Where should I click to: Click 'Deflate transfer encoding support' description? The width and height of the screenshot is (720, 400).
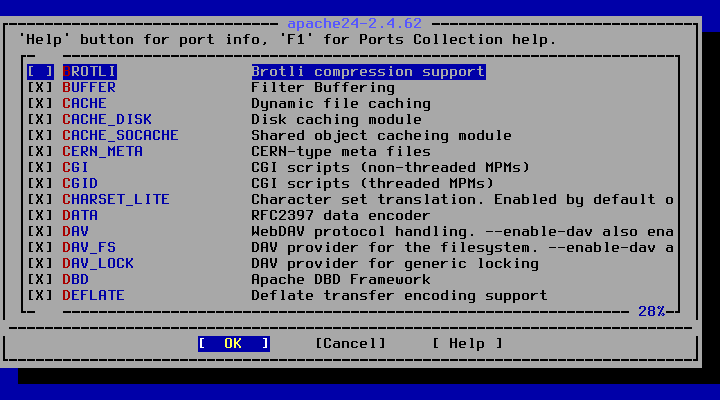click(400, 295)
